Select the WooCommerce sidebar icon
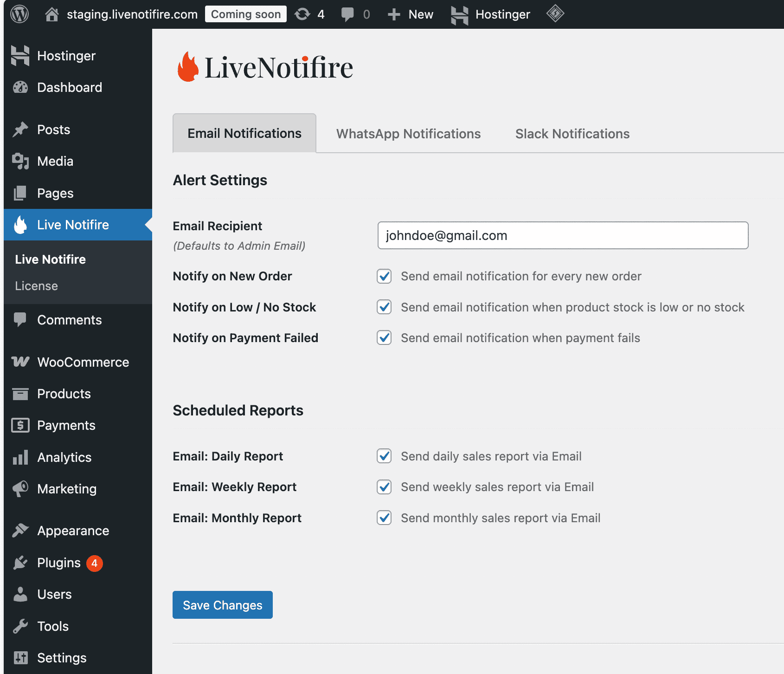 (x=20, y=362)
